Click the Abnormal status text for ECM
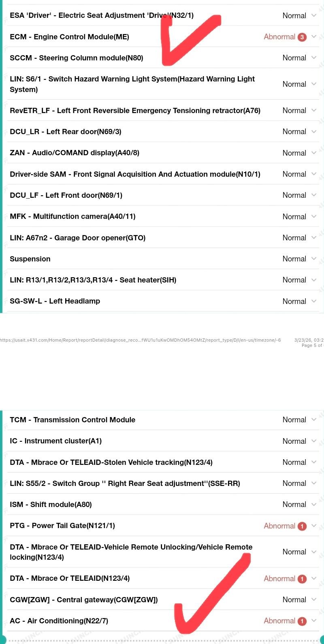The height and width of the screenshot is (644, 324). click(x=279, y=37)
